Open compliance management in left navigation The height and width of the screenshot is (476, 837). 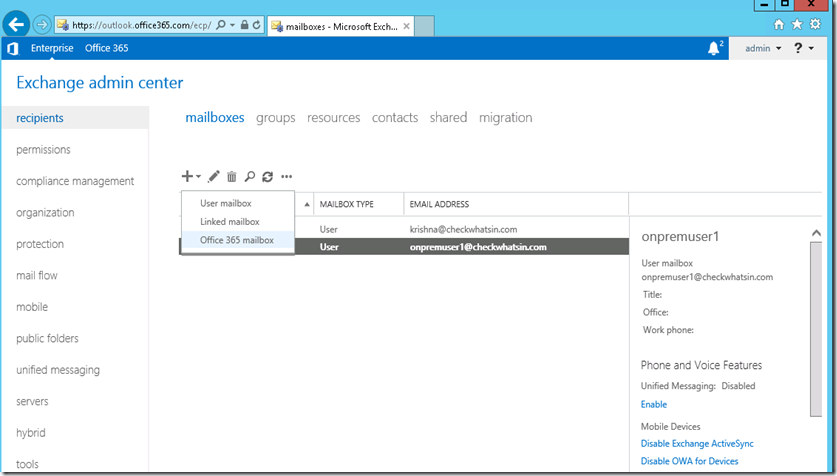pos(75,181)
